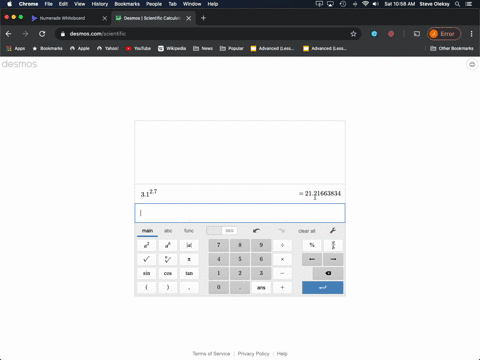
Task: Bookmark this page with star icon
Action: [x=353, y=34]
